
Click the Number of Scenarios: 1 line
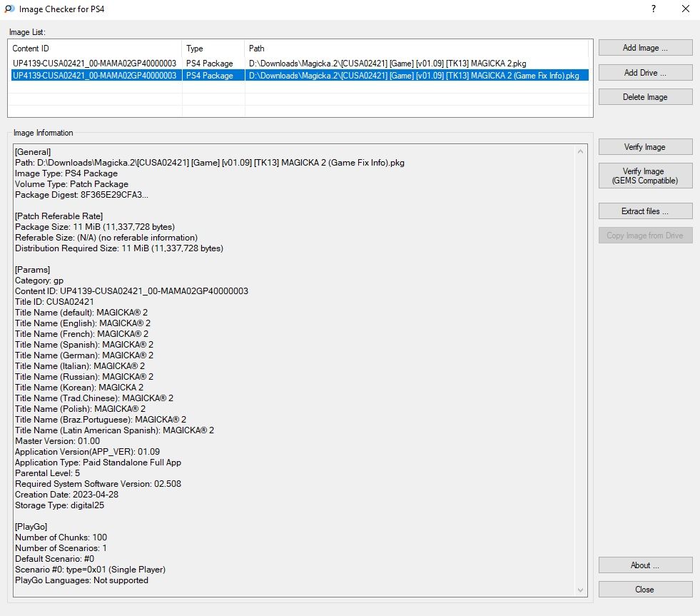point(61,548)
